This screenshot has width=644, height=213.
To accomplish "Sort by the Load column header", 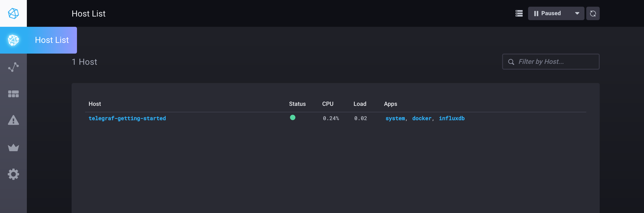I will (360, 104).
